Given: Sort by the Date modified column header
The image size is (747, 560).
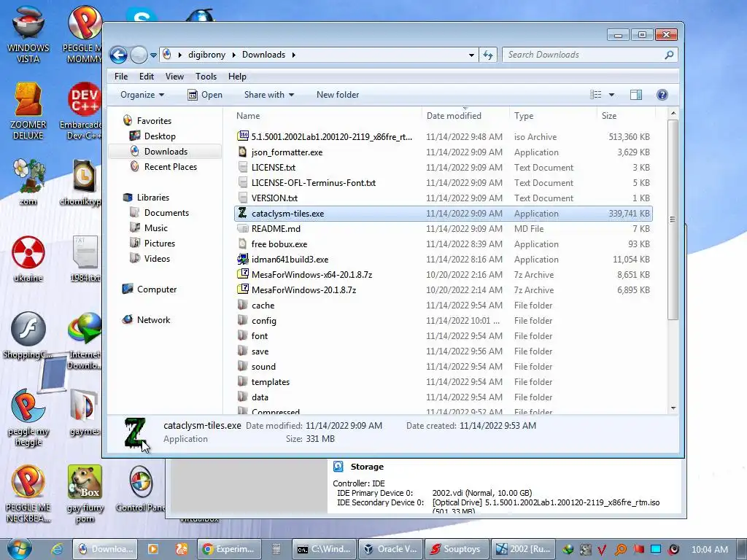Looking at the screenshot, I should [454, 116].
